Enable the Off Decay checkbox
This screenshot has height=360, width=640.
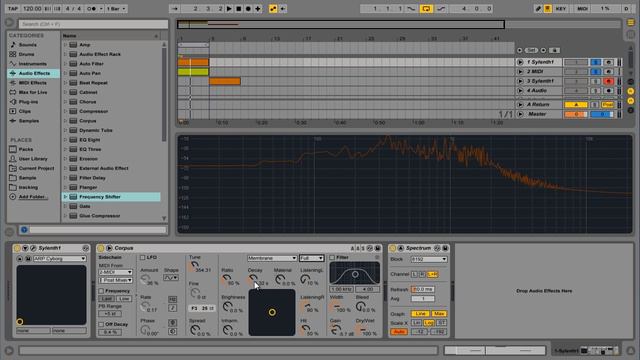(x=101, y=324)
